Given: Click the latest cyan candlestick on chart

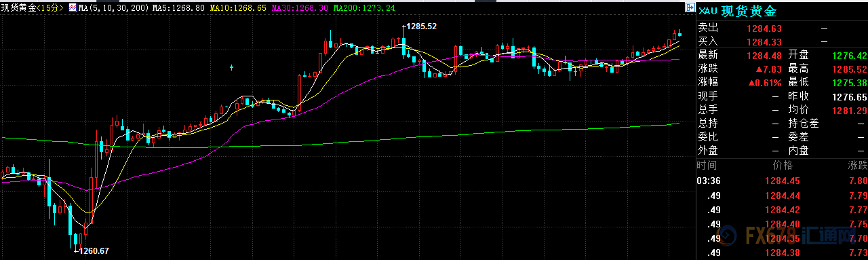Looking at the screenshot, I should [680, 33].
